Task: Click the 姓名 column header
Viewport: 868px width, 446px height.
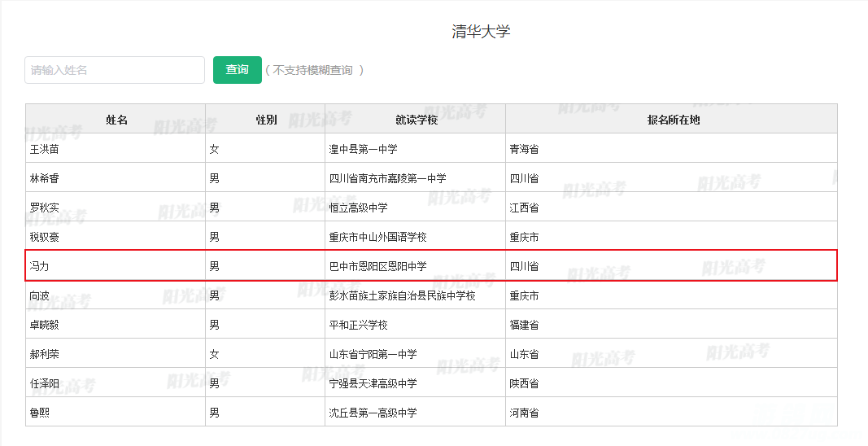Action: (x=116, y=120)
